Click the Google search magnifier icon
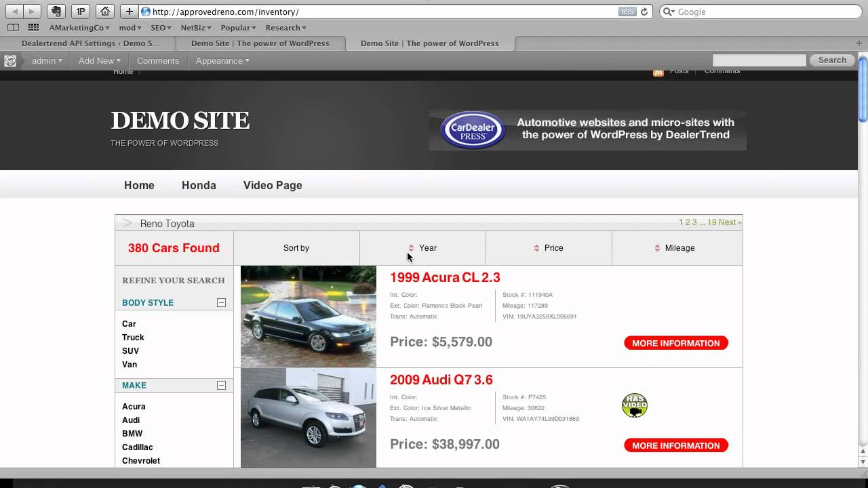Viewport: 868px width, 488px height. (669, 12)
